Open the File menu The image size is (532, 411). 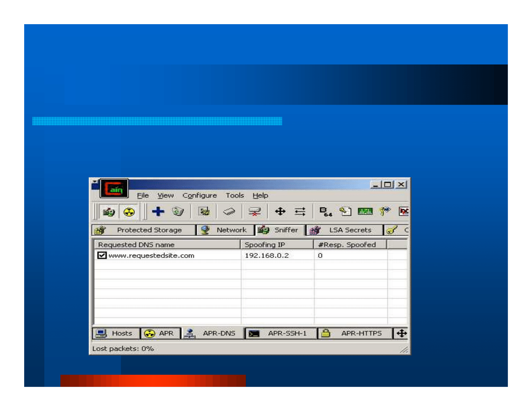[x=143, y=195]
